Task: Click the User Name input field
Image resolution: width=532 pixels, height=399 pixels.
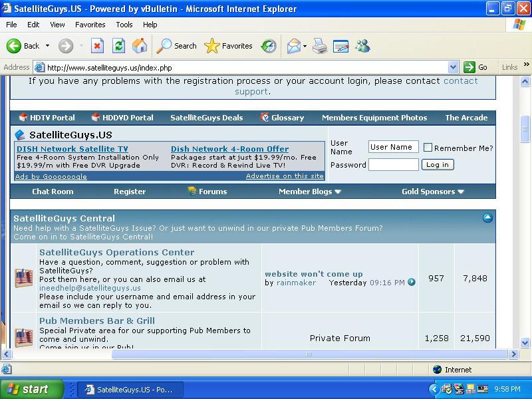Action: (394, 147)
